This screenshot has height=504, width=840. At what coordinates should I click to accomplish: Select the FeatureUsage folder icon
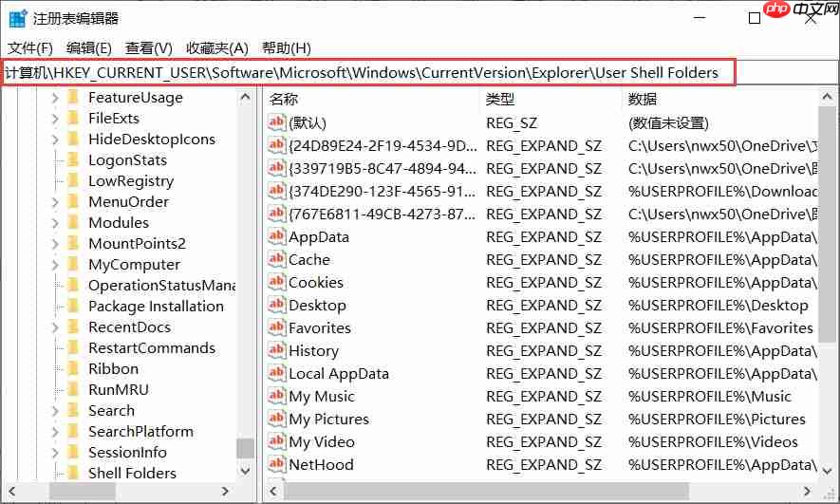[x=74, y=98]
